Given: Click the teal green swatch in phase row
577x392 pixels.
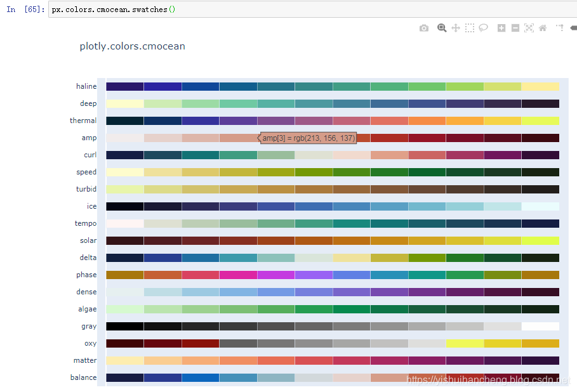Looking at the screenshot, I should pyautogui.click(x=427, y=275).
